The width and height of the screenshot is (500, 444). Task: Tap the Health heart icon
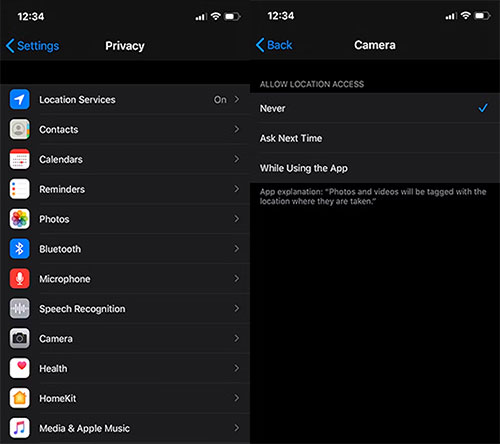(x=20, y=368)
